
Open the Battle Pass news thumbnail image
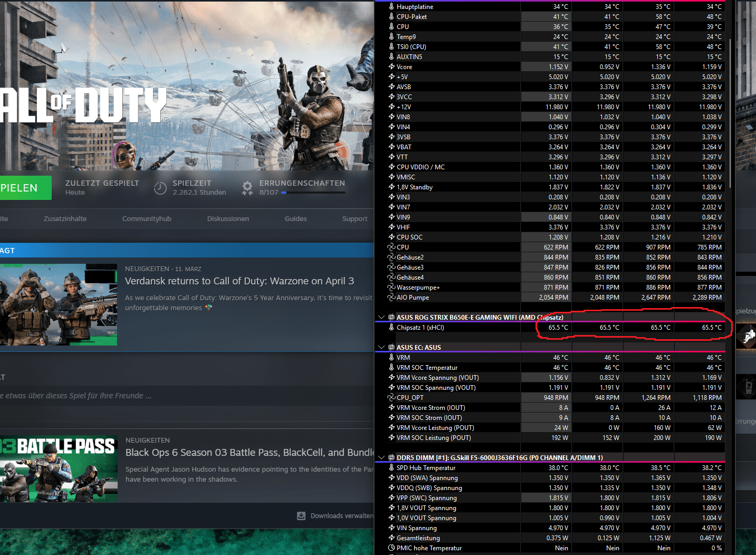pos(59,469)
